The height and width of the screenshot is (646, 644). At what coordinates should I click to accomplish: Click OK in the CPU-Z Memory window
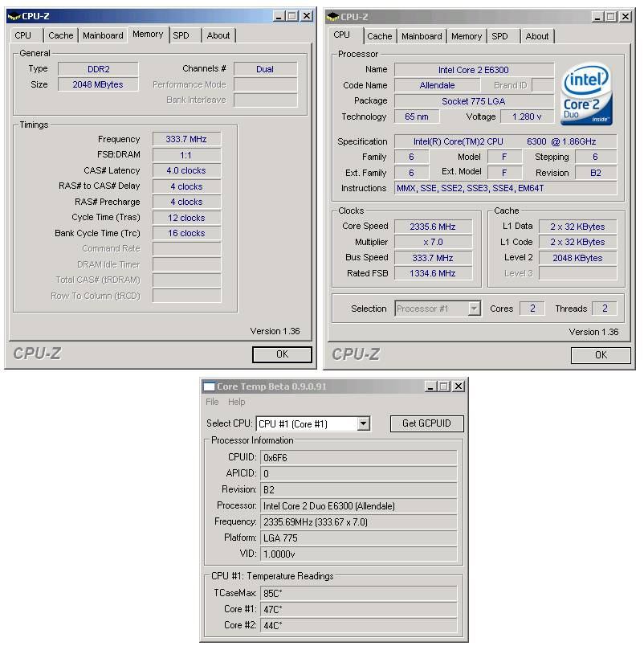point(282,354)
